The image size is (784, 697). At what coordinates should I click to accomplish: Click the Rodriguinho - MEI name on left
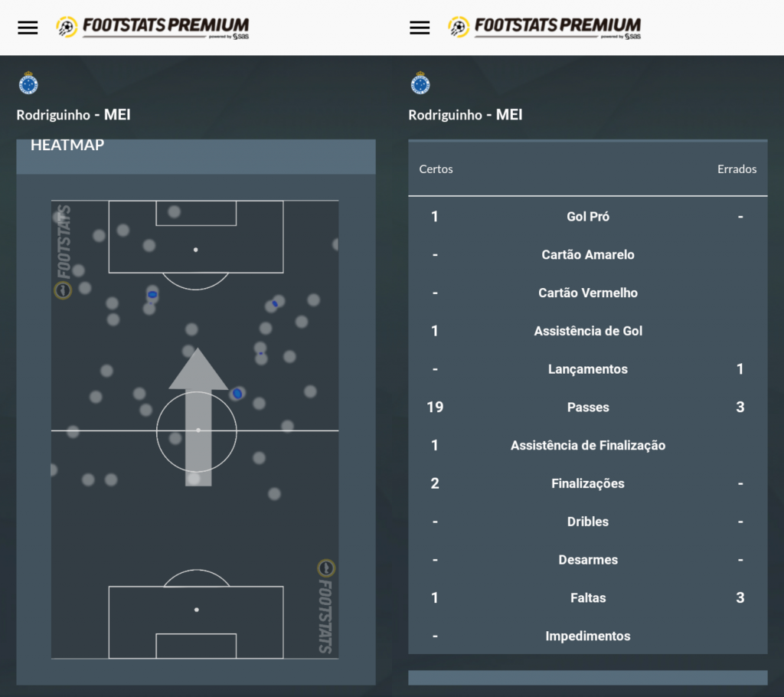[x=73, y=115]
